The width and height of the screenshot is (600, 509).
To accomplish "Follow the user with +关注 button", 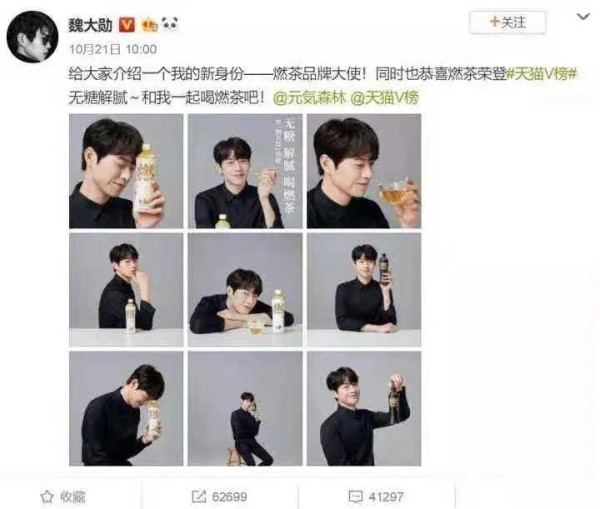I will tap(507, 22).
